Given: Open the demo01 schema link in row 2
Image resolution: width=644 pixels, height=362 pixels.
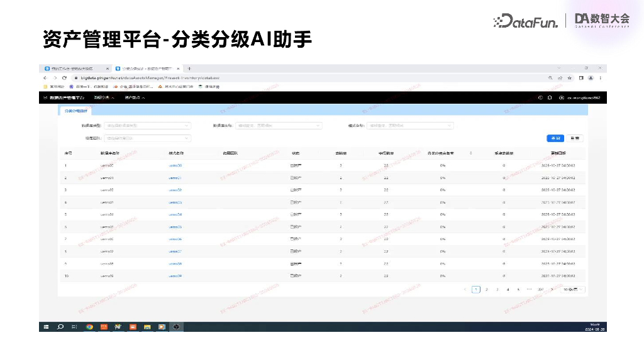Looking at the screenshot, I should [x=175, y=178].
